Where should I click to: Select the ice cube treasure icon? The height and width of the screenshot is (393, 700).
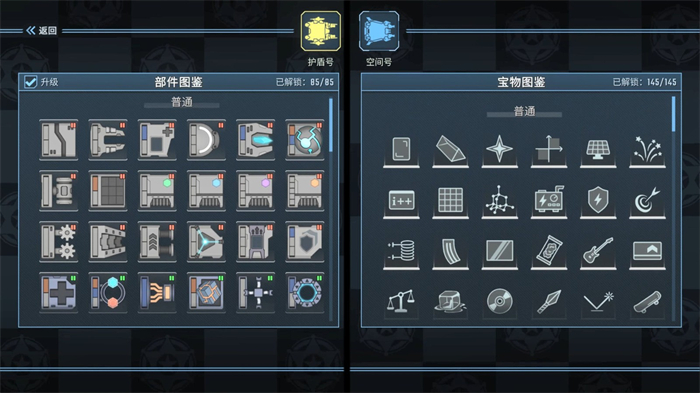click(450, 301)
